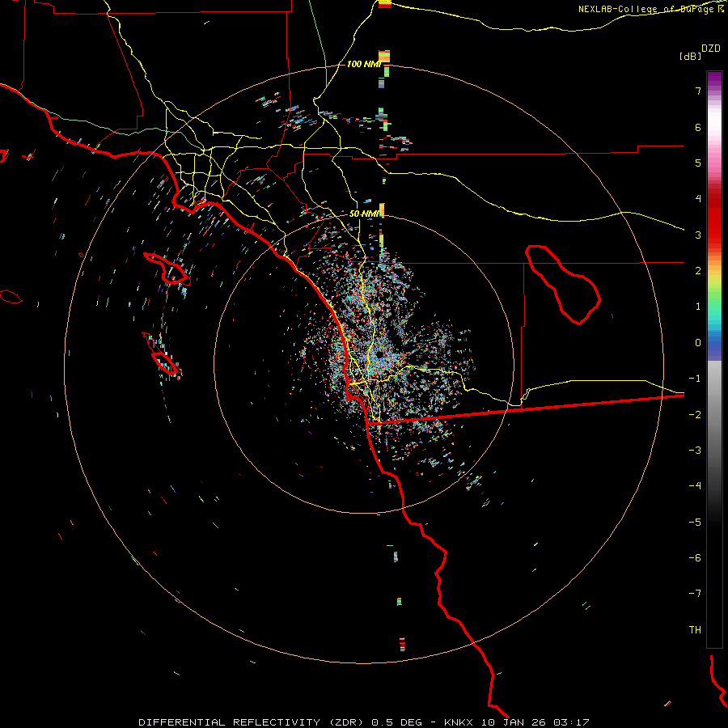Viewport: 728px width, 728px height.
Task: Click the 1 dB label on the legend
Action: 698,307
